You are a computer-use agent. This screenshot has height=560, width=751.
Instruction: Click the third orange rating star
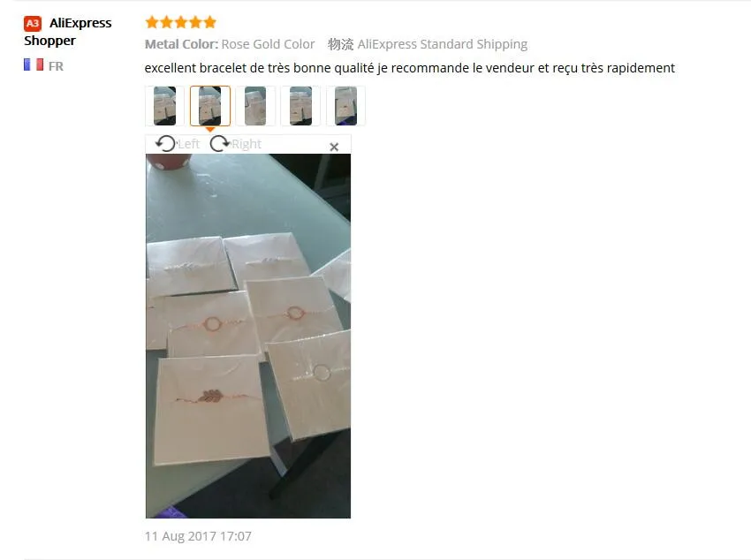click(181, 22)
